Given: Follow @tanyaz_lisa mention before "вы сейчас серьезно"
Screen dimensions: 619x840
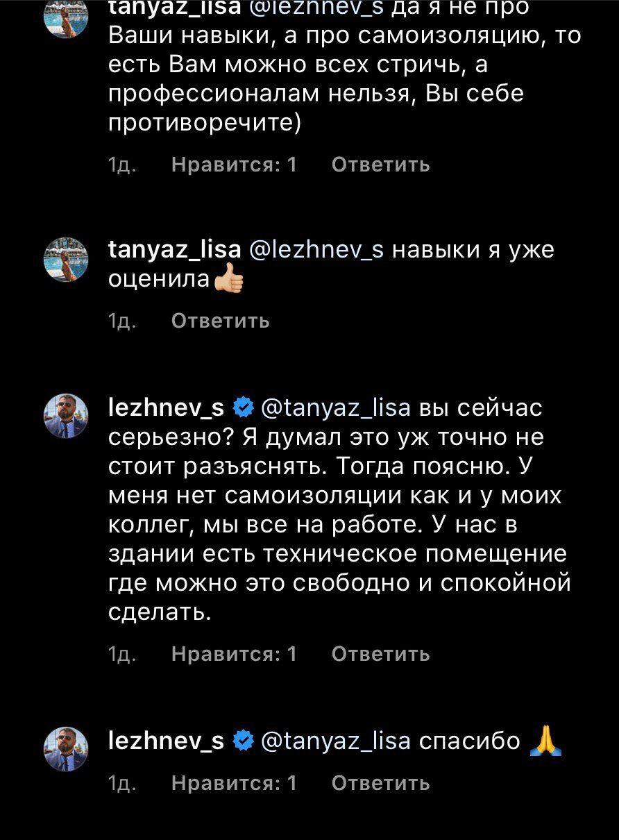Looking at the screenshot, I should (x=336, y=408).
